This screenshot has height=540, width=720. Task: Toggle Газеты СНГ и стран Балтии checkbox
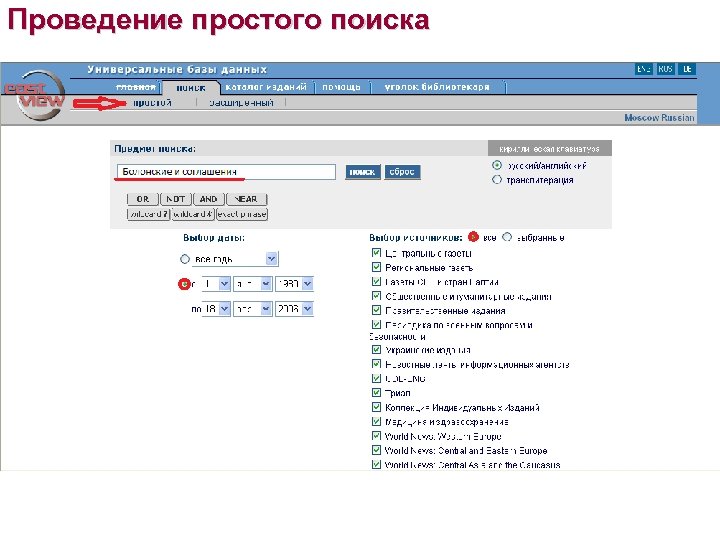[376, 281]
